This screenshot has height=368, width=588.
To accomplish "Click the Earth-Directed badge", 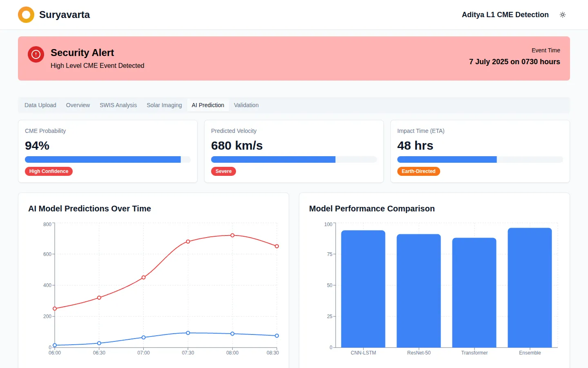I will 419,171.
